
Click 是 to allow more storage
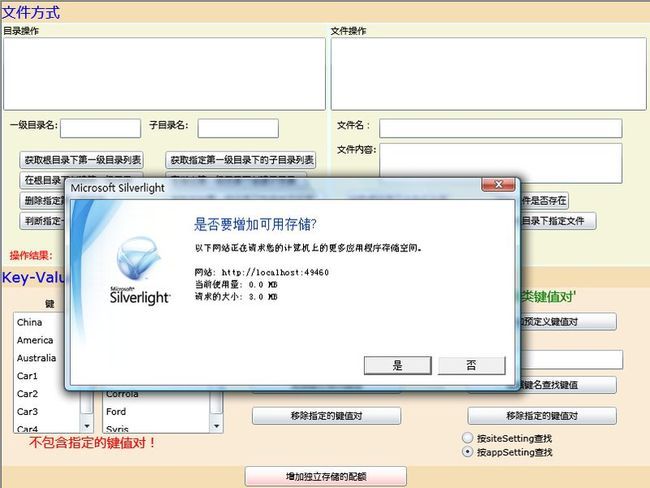click(x=398, y=365)
